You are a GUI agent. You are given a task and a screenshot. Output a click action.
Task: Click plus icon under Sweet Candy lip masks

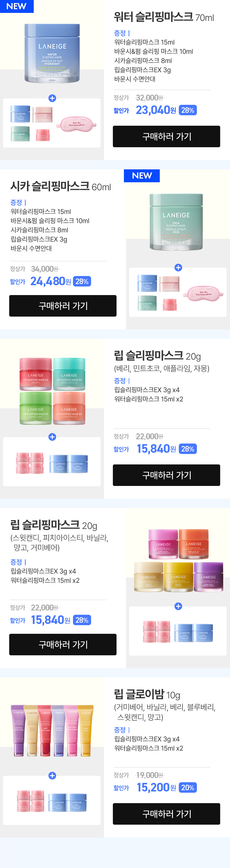[x=178, y=606]
